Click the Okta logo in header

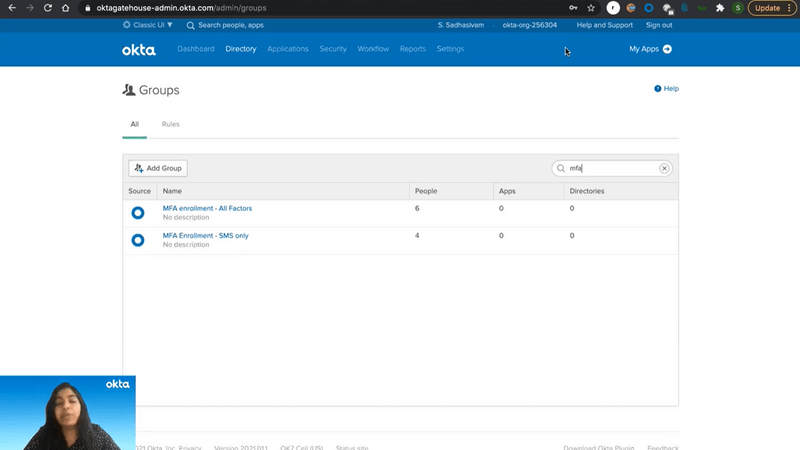[x=139, y=49]
